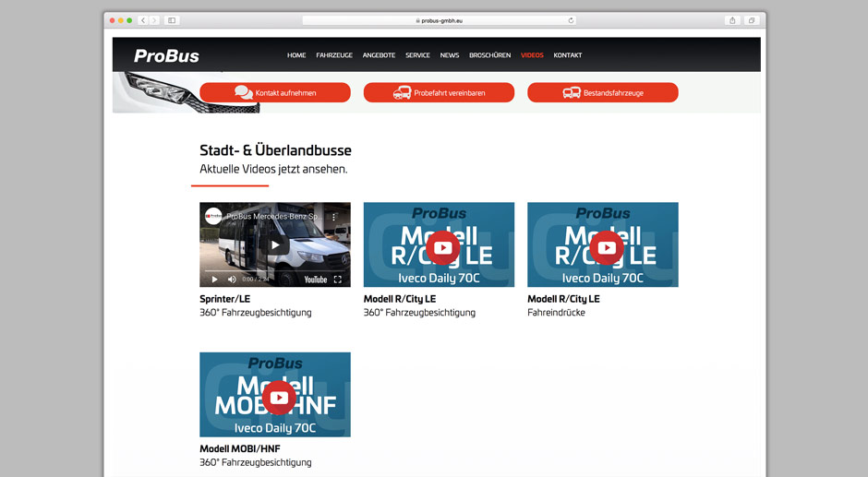Click the ProBus logo in header

pyautogui.click(x=166, y=56)
